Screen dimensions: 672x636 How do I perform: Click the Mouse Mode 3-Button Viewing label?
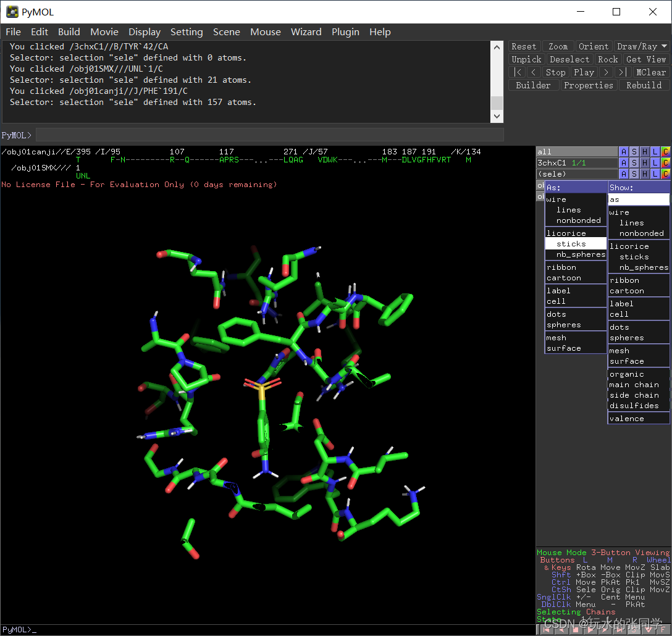[603, 553]
